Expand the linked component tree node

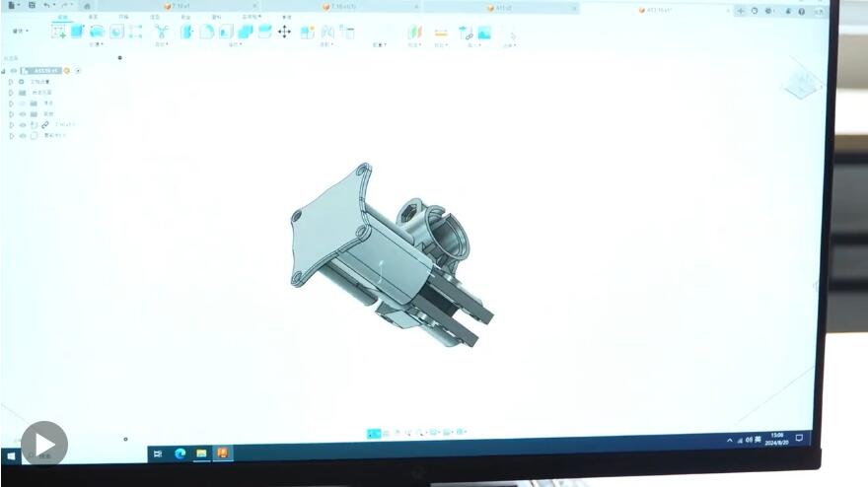pos(11,125)
